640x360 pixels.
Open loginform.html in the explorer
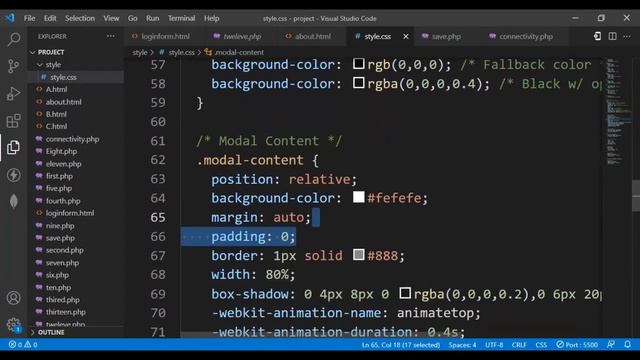pos(70,213)
